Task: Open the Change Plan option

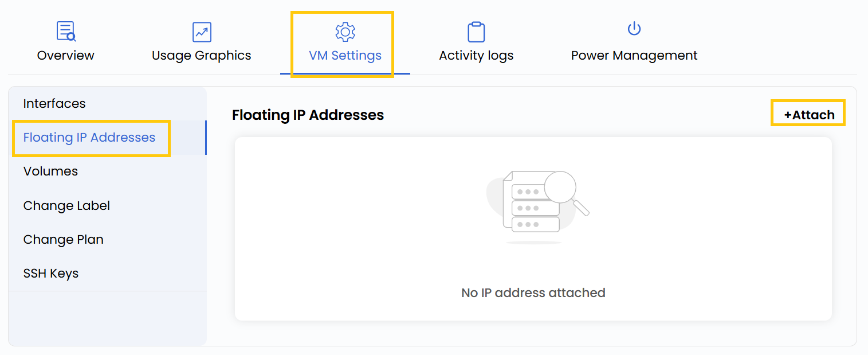Action: click(63, 239)
